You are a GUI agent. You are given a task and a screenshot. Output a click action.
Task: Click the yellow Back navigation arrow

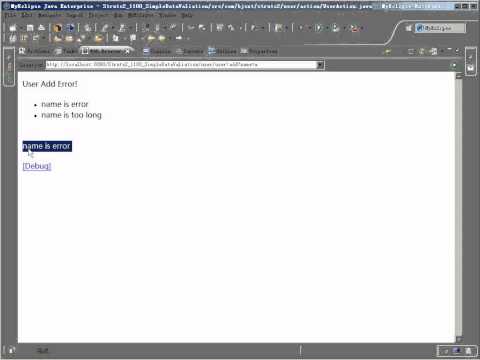pyautogui.click(x=151, y=38)
